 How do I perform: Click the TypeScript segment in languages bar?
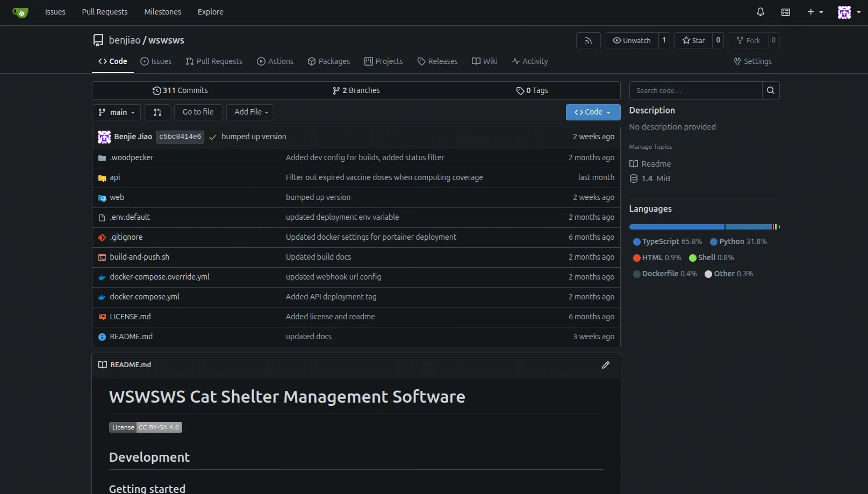pos(676,227)
